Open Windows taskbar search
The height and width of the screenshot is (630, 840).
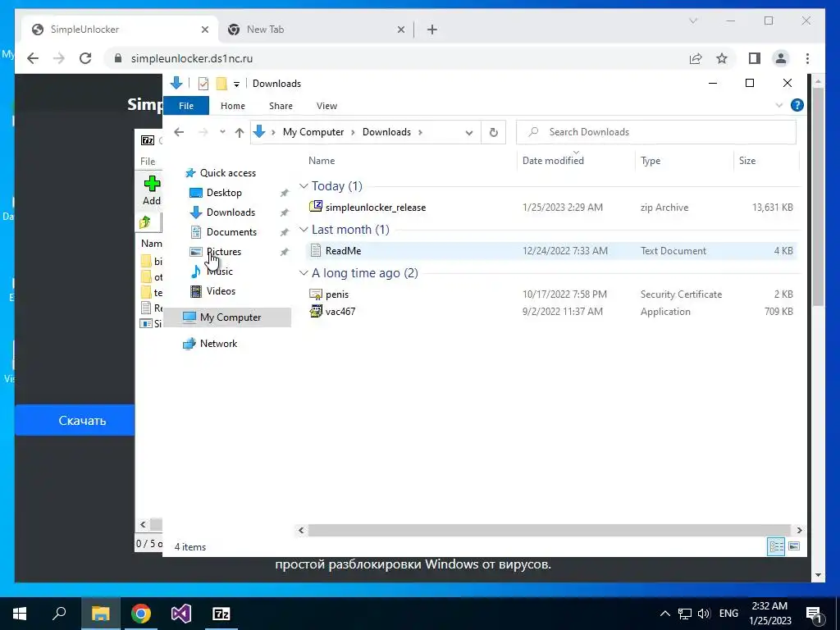(x=59, y=614)
